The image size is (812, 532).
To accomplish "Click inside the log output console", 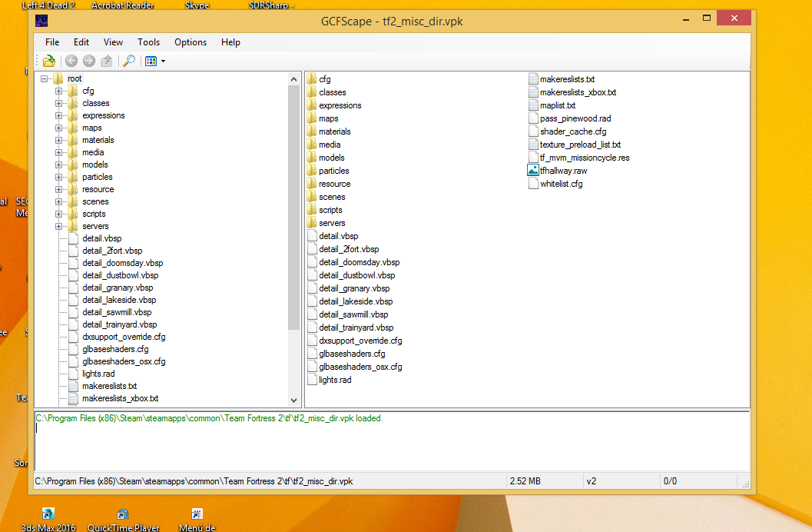I will pos(392,441).
